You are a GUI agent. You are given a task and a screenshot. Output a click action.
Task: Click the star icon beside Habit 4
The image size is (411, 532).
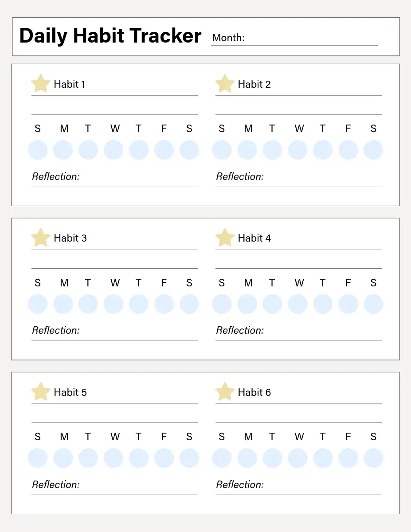225,238
